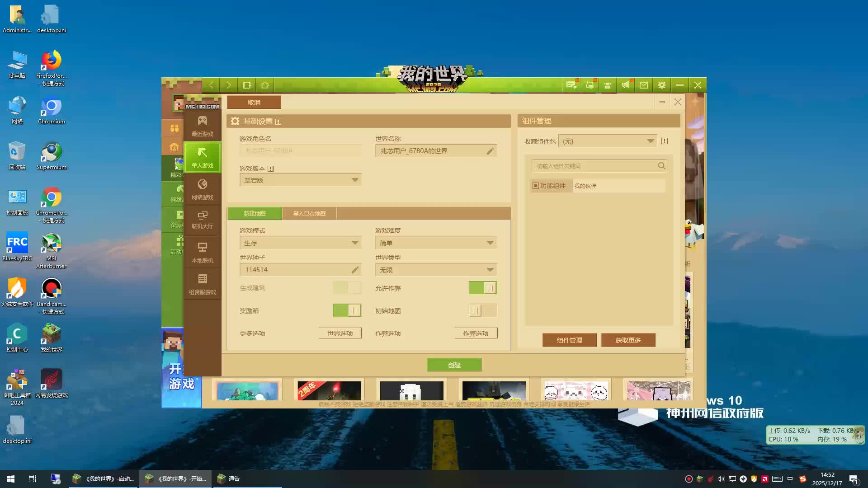This screenshot has width=868, height=488.
Task: Open the 游戏模式 dropdown showing 生存
Action: pos(300,243)
